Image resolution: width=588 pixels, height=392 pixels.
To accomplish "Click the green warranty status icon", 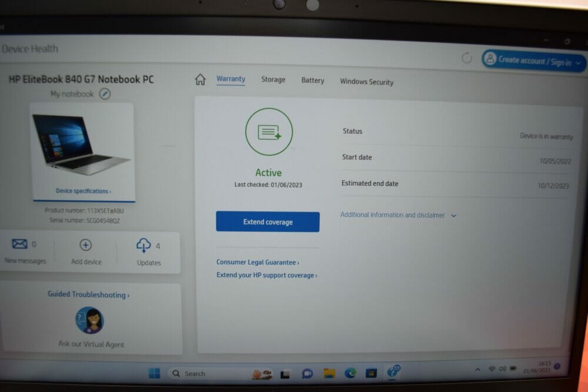I will pyautogui.click(x=269, y=132).
